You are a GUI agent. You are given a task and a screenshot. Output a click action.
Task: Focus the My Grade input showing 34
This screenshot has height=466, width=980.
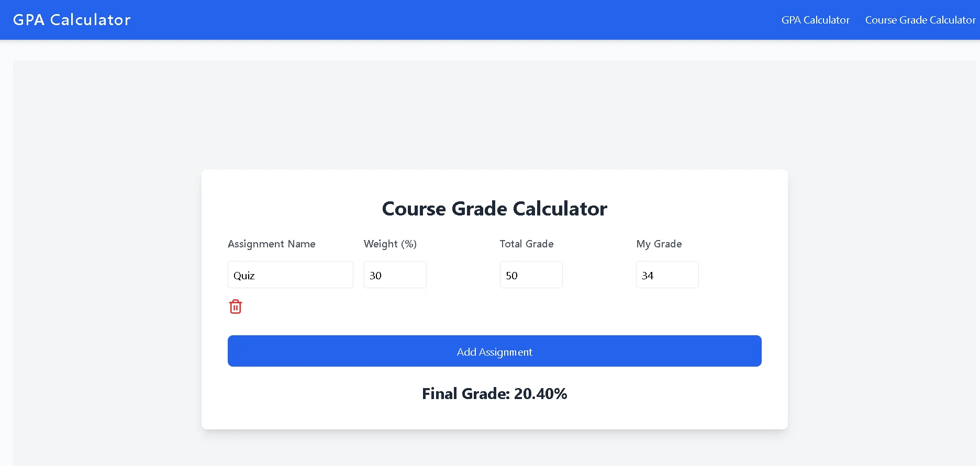point(667,275)
